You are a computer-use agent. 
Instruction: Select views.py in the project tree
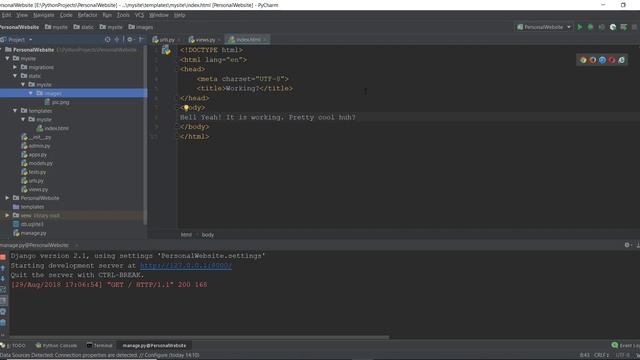point(35,189)
